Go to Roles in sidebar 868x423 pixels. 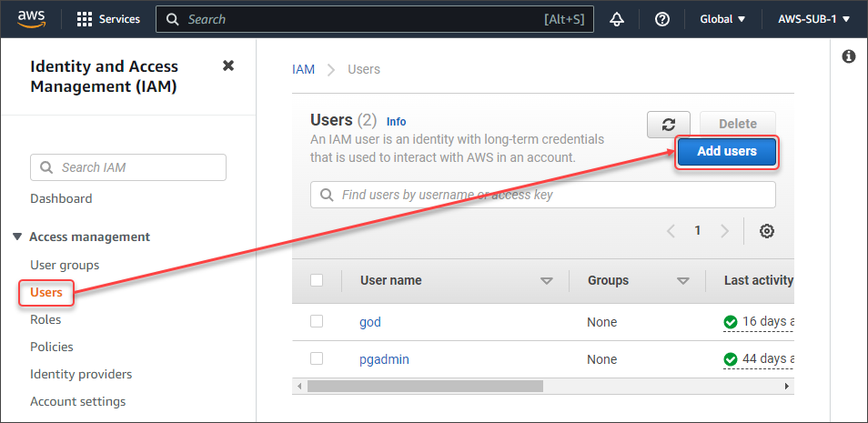45,319
